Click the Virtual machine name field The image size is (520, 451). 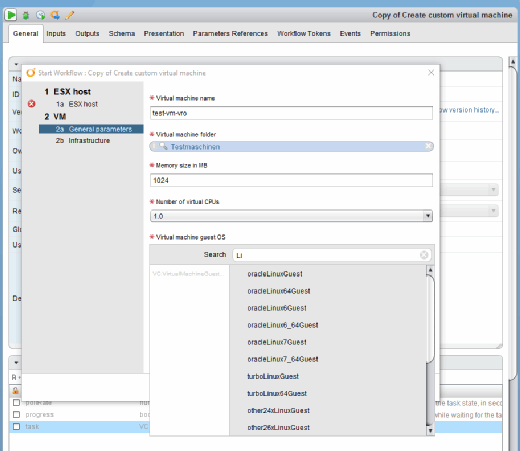click(291, 113)
